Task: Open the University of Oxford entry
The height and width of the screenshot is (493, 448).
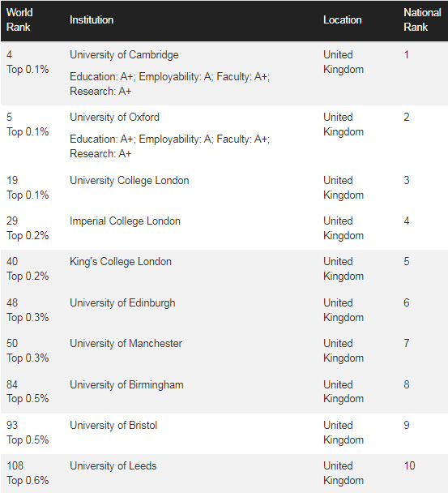Action: 114,118
